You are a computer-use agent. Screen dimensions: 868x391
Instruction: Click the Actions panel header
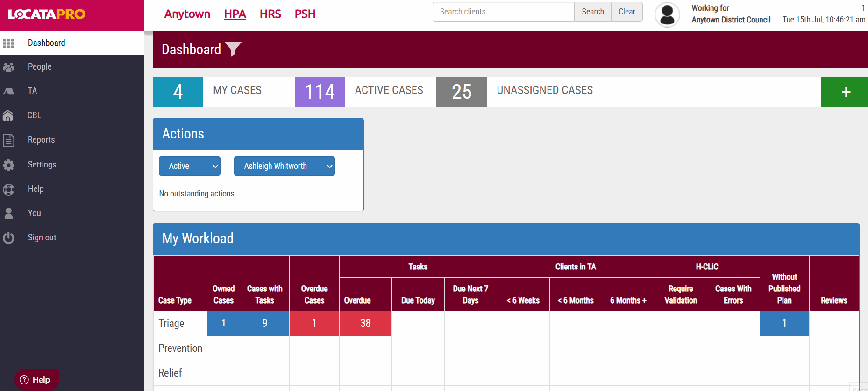click(x=258, y=134)
